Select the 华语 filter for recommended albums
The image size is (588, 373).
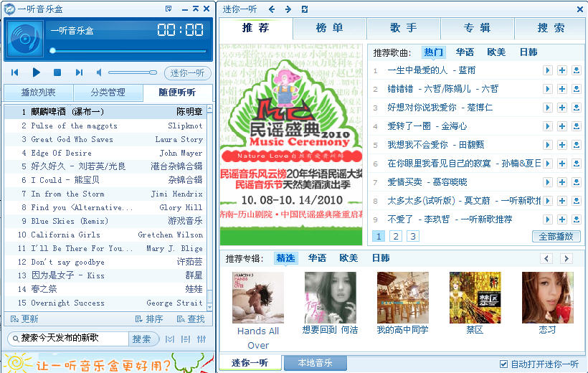tap(317, 258)
